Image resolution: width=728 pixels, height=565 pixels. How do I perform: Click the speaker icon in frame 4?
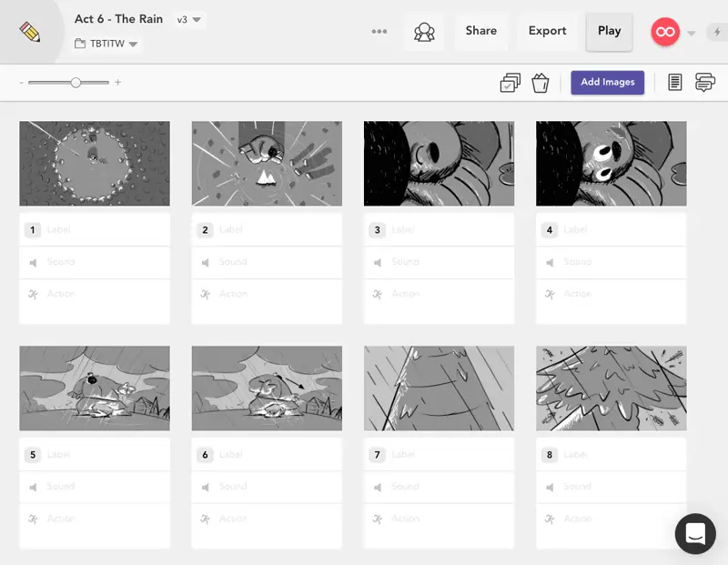(x=550, y=263)
